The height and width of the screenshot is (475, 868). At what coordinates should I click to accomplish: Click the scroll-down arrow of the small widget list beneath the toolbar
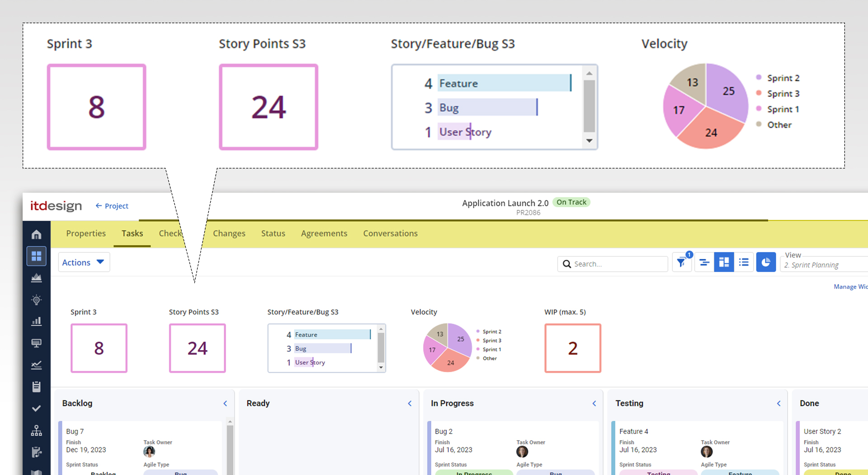coord(381,367)
